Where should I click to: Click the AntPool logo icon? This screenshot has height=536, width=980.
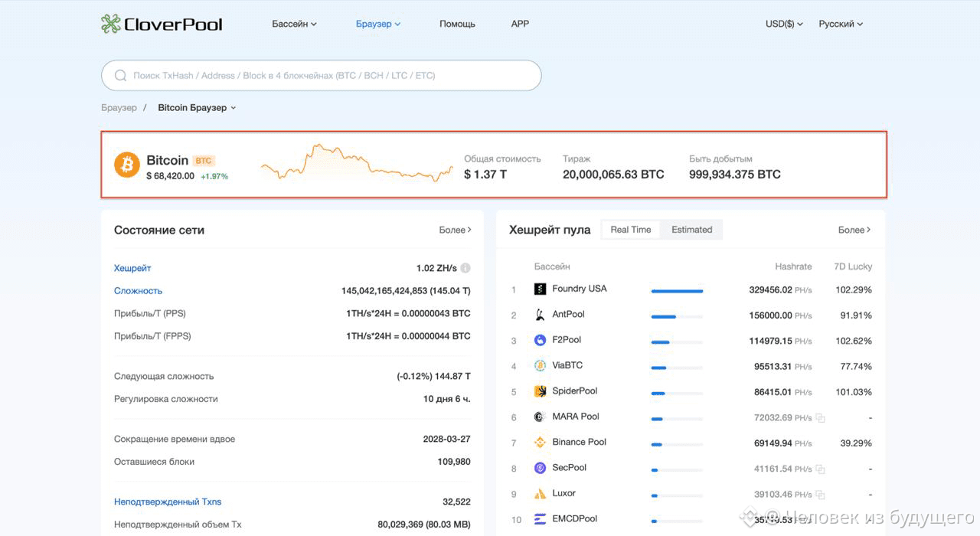click(540, 315)
